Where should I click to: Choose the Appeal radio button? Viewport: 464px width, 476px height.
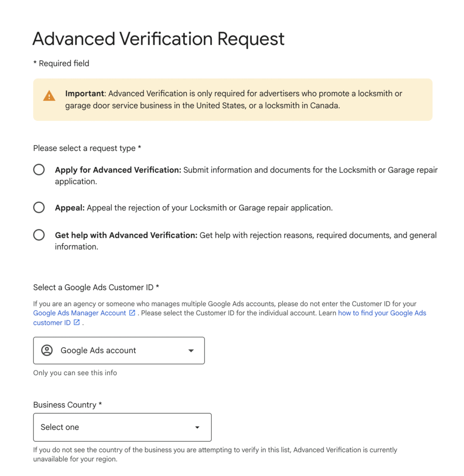39,207
